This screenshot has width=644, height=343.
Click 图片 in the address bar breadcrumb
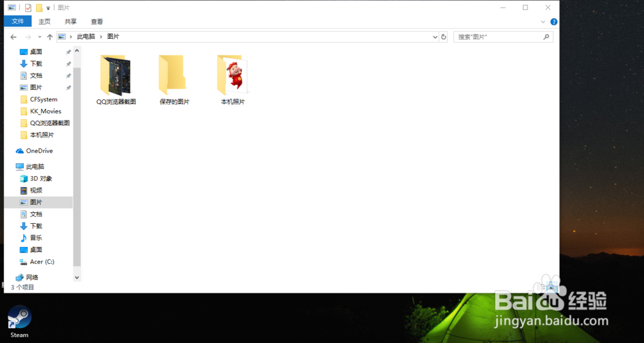pyautogui.click(x=113, y=37)
